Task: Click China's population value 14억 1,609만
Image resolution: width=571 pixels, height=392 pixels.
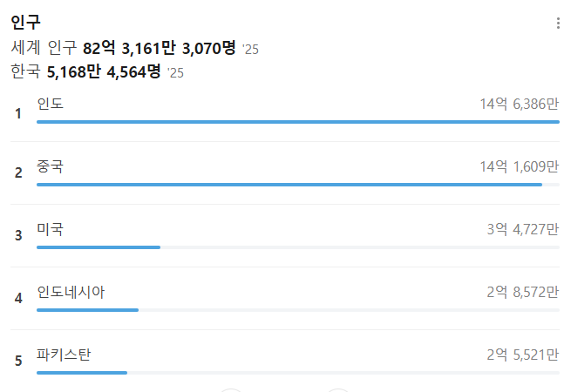Action: coord(519,167)
